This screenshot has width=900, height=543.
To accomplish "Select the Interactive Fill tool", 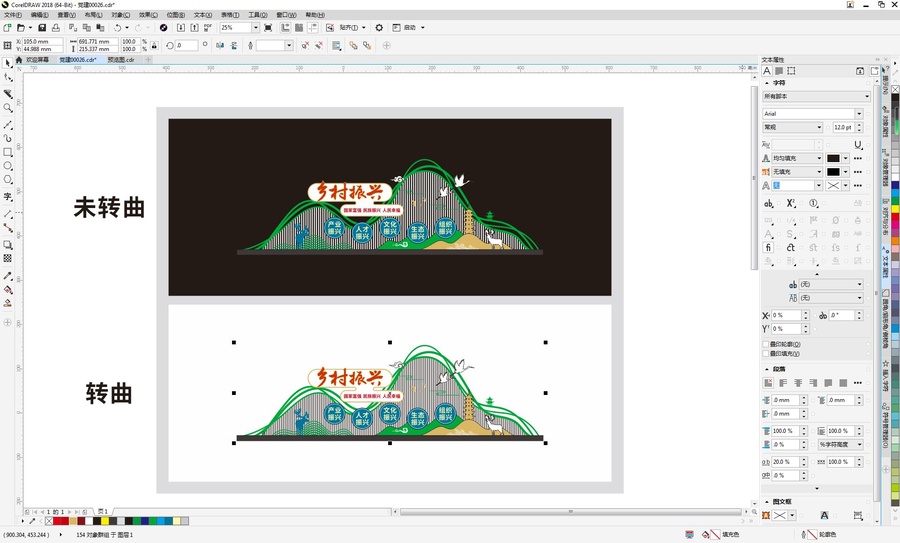I will [7, 290].
